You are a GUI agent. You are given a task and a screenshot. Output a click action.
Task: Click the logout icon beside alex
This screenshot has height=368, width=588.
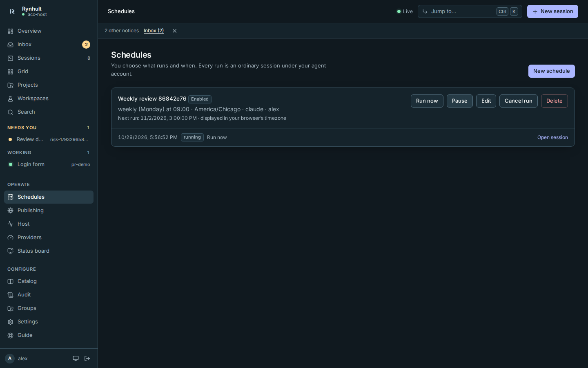pos(87,359)
